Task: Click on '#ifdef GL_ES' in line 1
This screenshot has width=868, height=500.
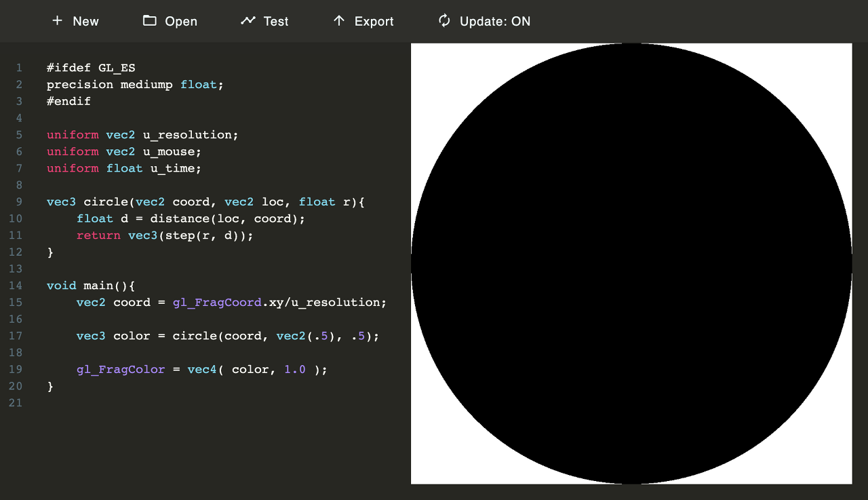Action: point(91,68)
